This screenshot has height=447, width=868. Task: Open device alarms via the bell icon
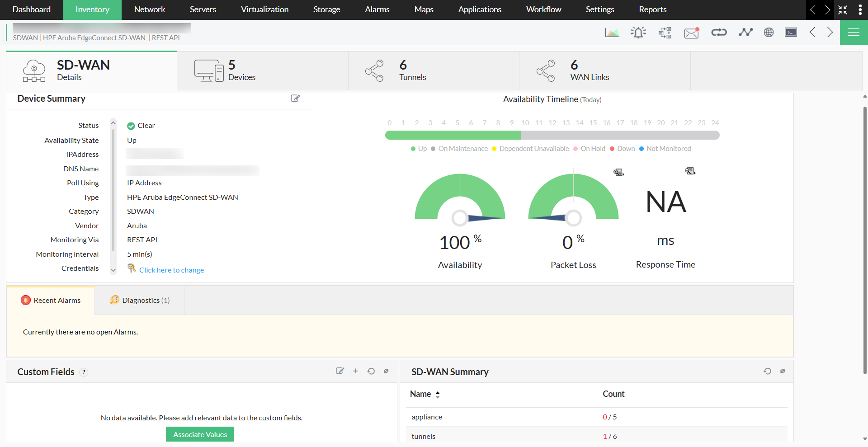click(638, 32)
